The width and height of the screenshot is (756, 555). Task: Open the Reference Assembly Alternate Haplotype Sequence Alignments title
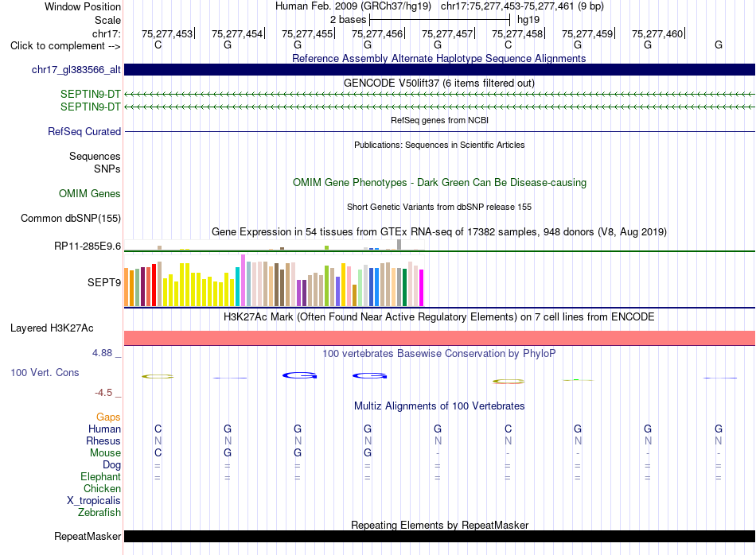click(x=439, y=58)
